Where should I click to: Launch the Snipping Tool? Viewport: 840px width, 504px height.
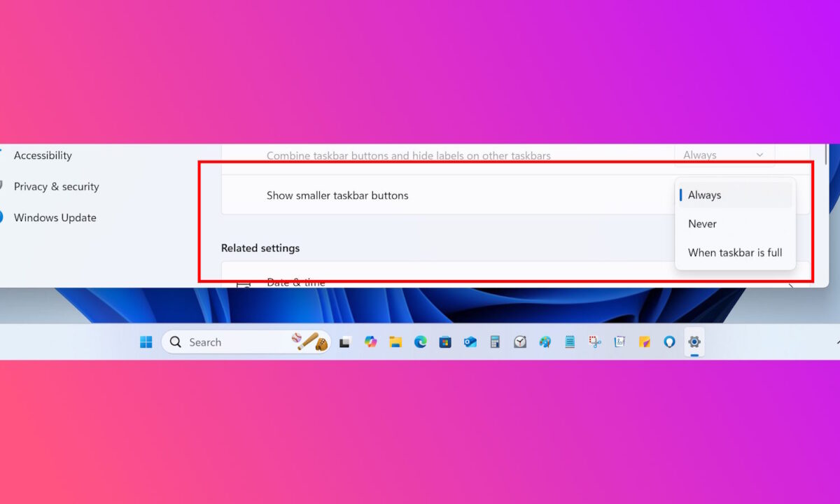595,342
